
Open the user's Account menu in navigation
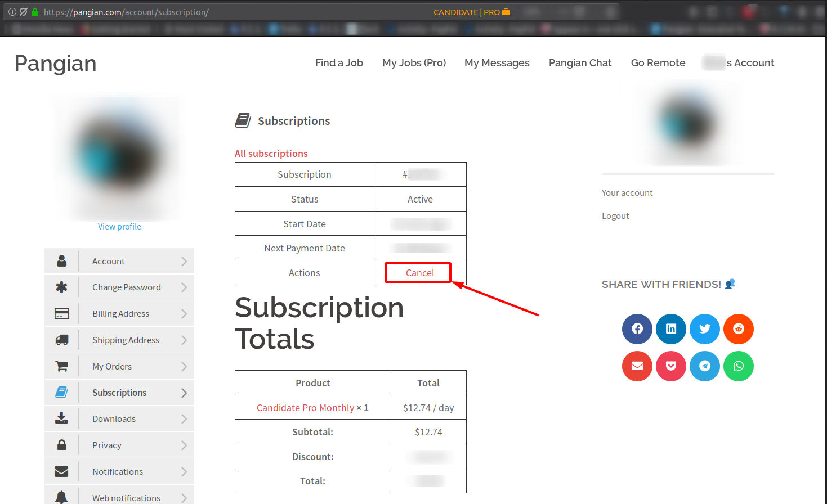coord(738,63)
